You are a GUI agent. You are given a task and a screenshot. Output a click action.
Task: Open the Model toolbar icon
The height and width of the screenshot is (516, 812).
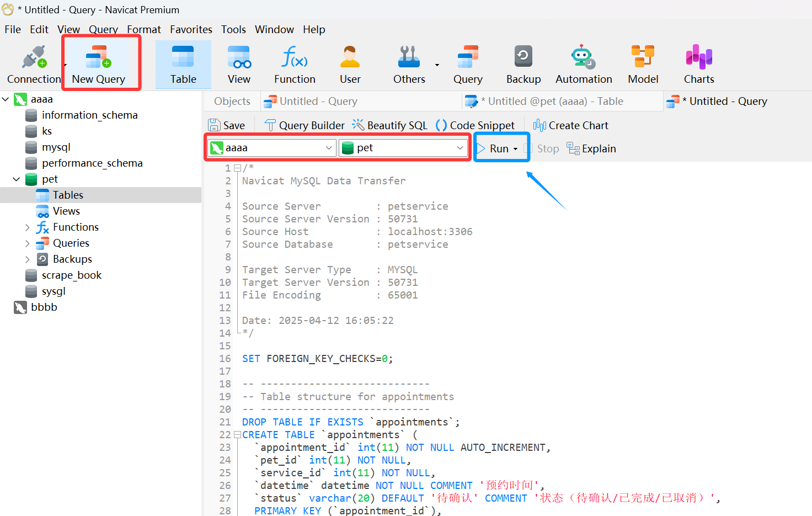(643, 65)
